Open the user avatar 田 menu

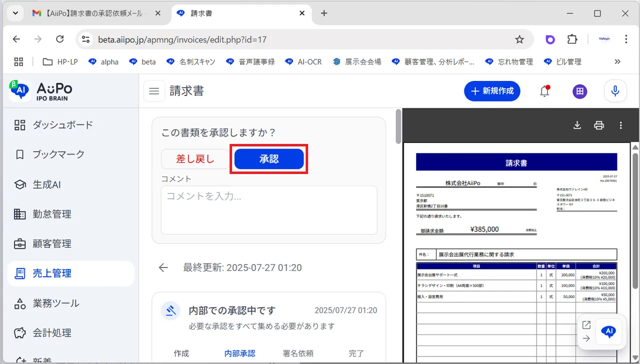click(580, 91)
